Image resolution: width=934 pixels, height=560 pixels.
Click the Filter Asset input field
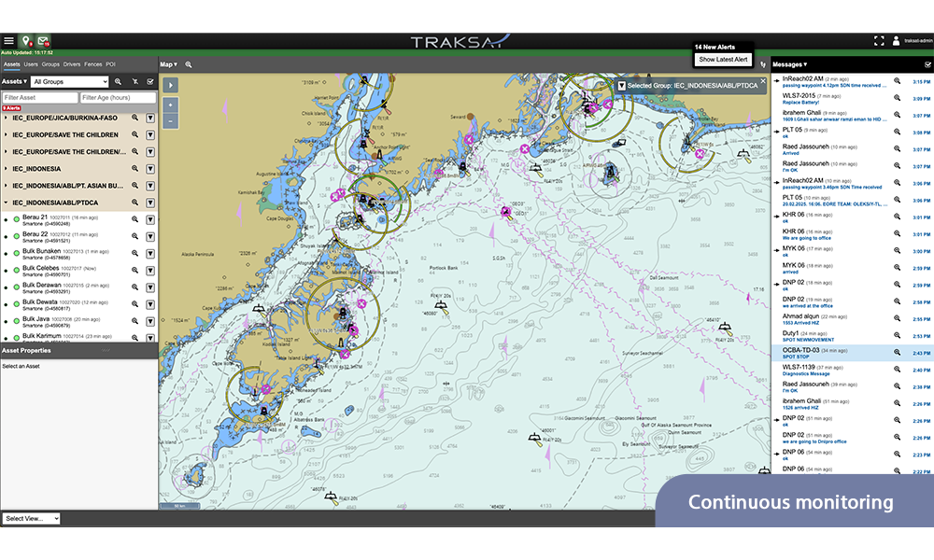pos(39,97)
